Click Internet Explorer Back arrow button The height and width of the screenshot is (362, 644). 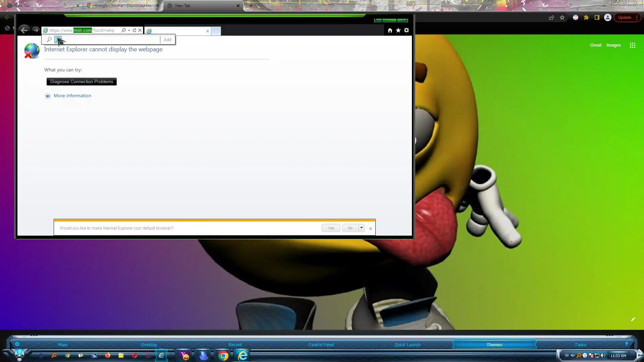tap(24, 30)
